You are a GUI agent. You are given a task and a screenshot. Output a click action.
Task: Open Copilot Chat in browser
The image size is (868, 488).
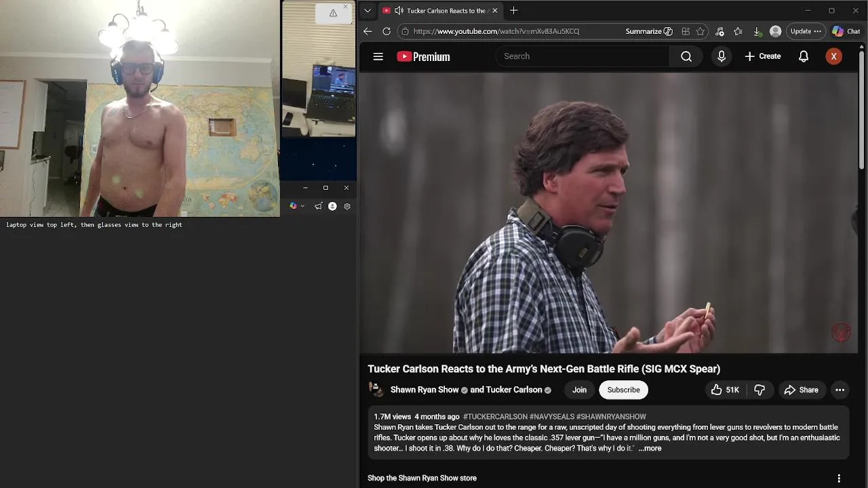[x=846, y=31]
